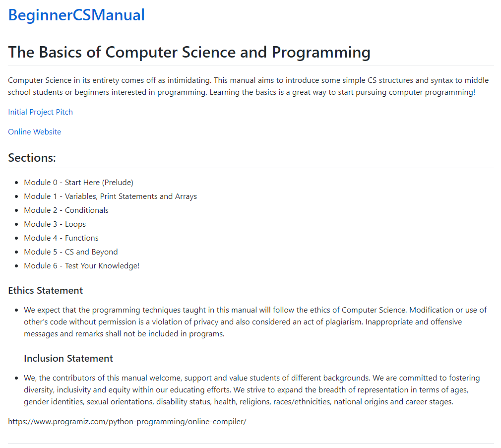Pick Module 5 - CS and Beyond
Image resolution: width=501 pixels, height=448 pixels.
pyautogui.click(x=71, y=252)
